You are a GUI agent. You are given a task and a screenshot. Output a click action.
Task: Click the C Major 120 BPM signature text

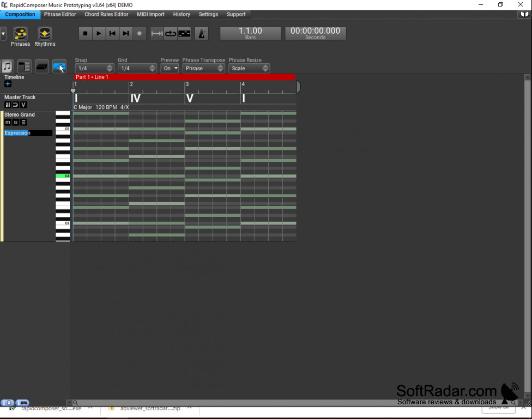pyautogui.click(x=101, y=107)
